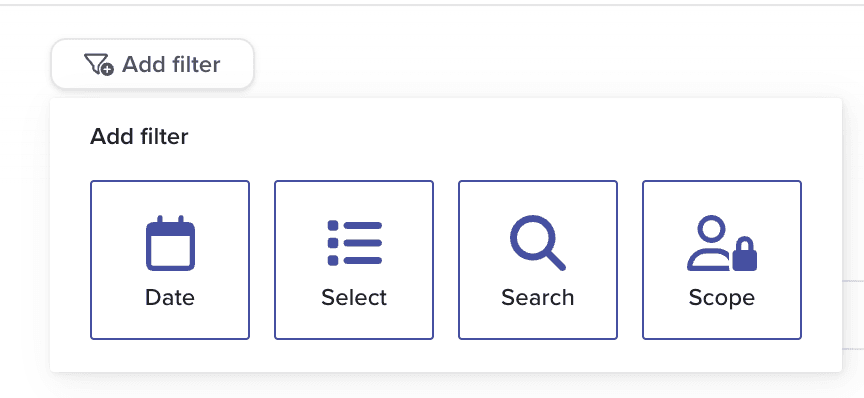Click the Add filter heading in popup
864x398 pixels.
click(x=139, y=136)
